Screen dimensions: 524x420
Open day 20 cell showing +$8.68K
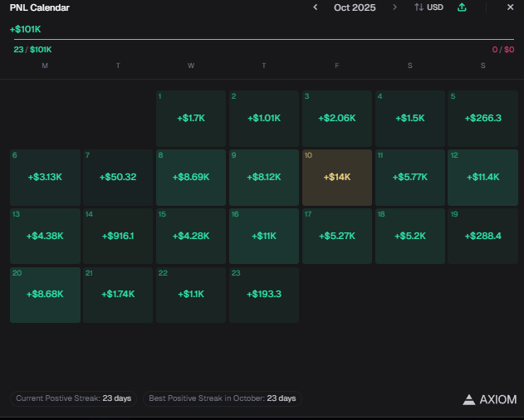tap(45, 295)
